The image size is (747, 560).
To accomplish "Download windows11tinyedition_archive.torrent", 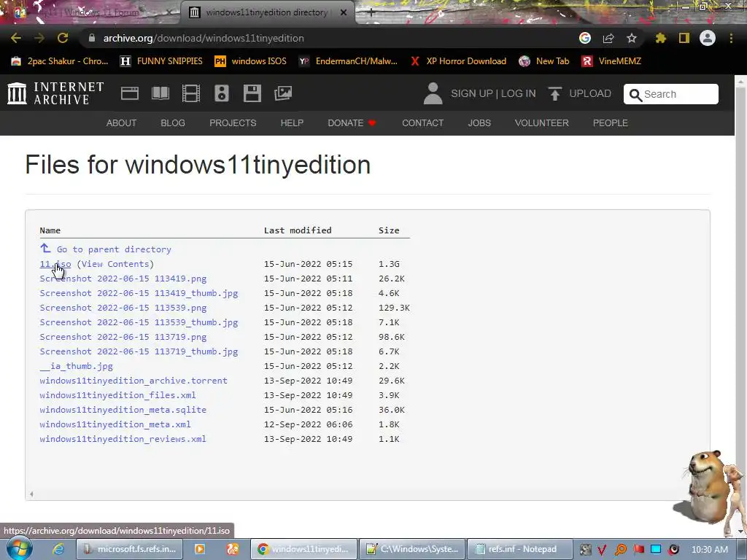I will (133, 381).
